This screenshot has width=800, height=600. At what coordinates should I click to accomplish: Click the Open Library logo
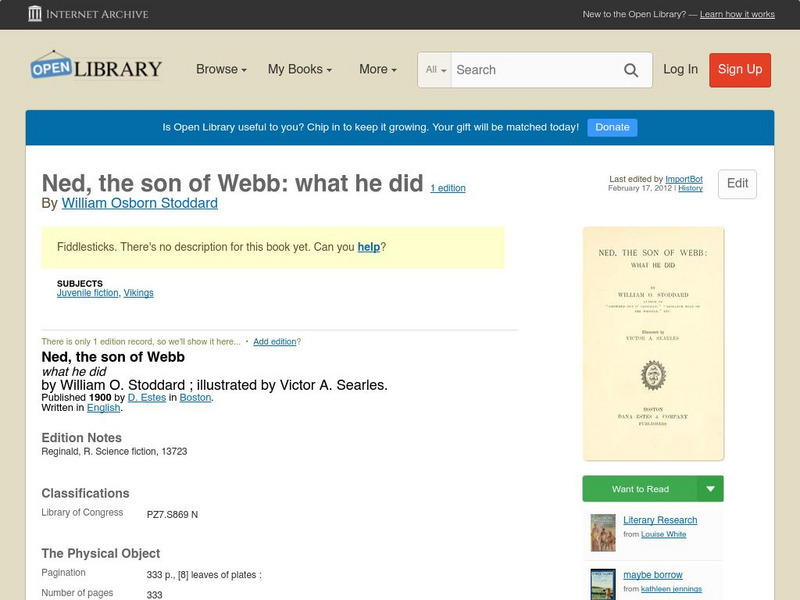[96, 68]
